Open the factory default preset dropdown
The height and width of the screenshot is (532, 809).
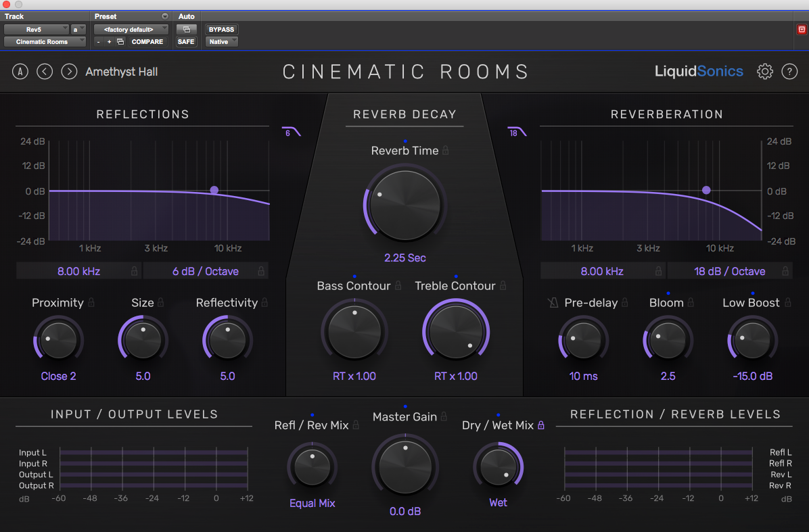(131, 29)
